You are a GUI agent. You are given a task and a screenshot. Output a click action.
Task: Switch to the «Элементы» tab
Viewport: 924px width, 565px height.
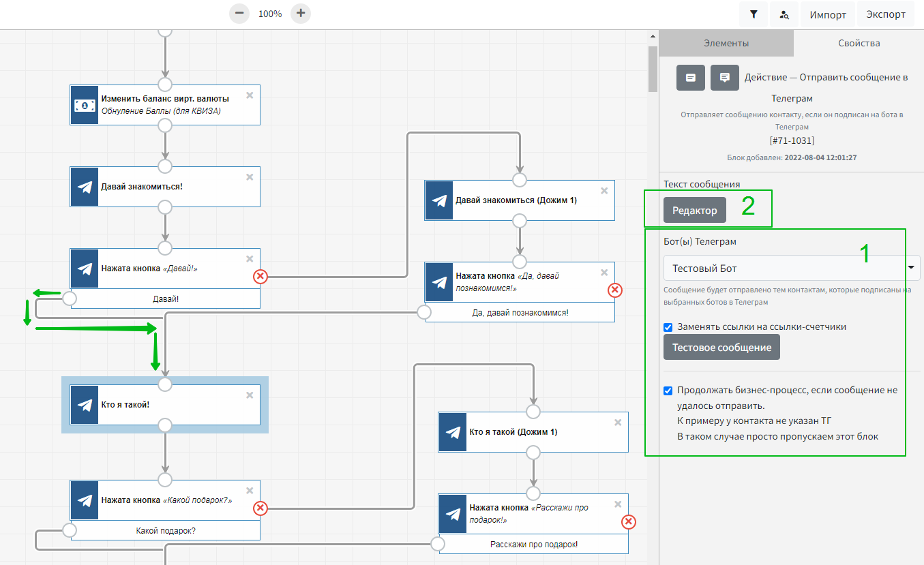pos(726,43)
